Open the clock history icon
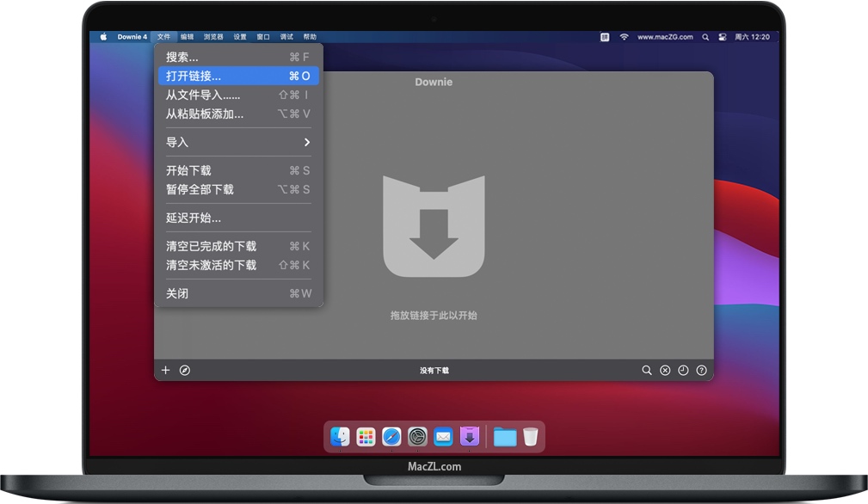This screenshot has height=504, width=868. point(683,370)
